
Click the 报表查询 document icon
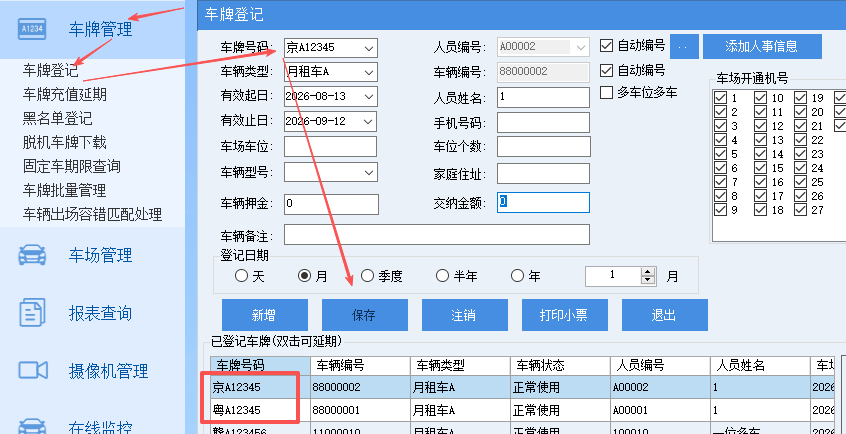coord(32,313)
